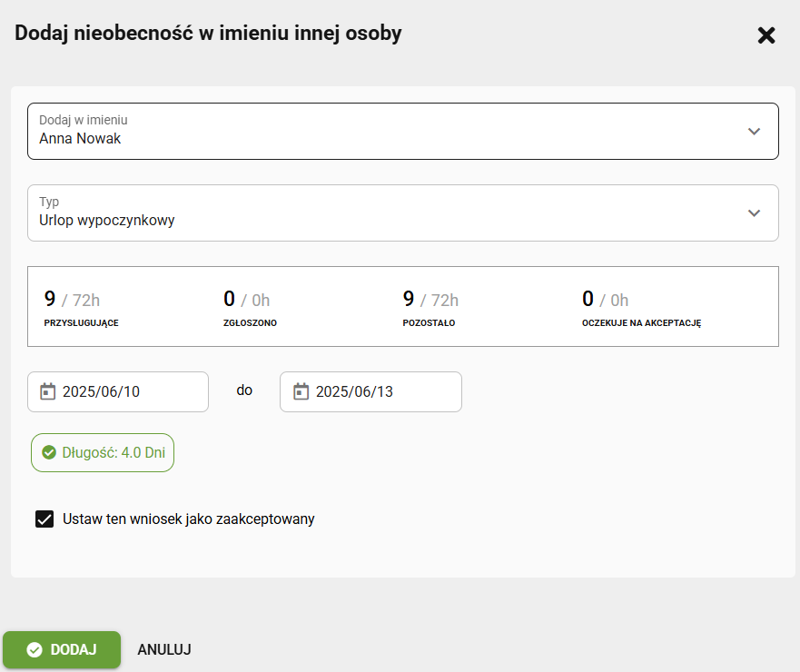
Task: Close the add absence dialog
Action: [x=766, y=35]
